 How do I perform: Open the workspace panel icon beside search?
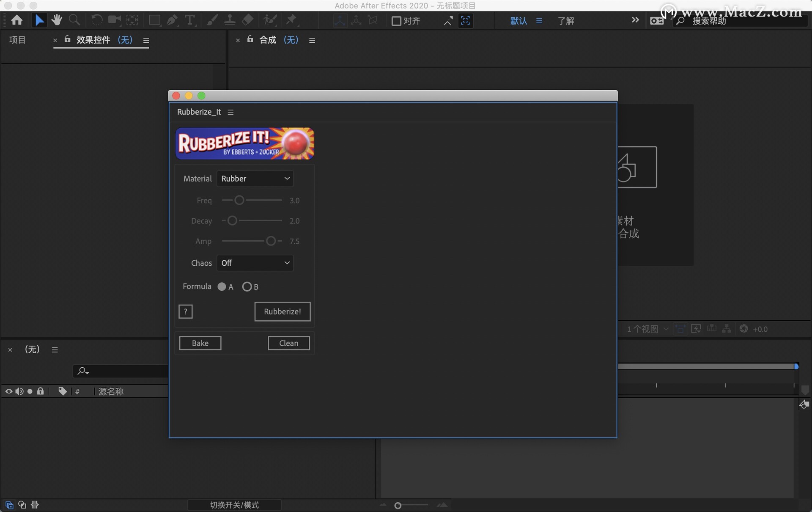click(657, 21)
